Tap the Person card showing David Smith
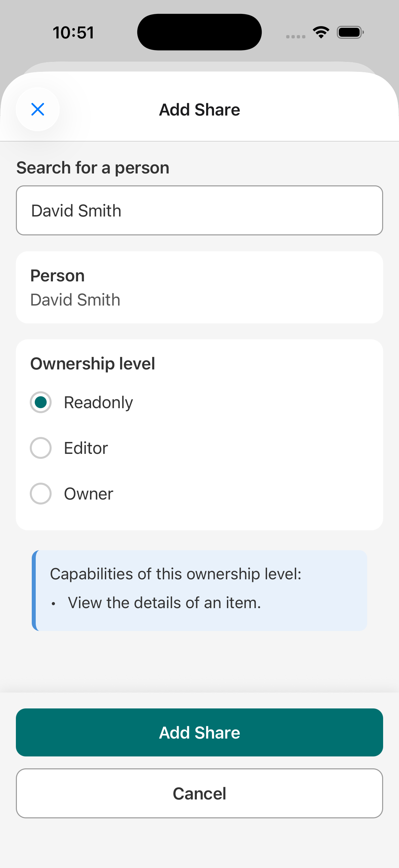399x868 pixels. click(199, 287)
